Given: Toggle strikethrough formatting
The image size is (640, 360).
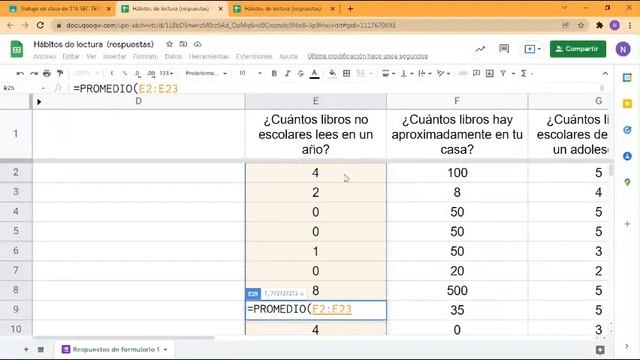Looking at the screenshot, I should [300, 73].
